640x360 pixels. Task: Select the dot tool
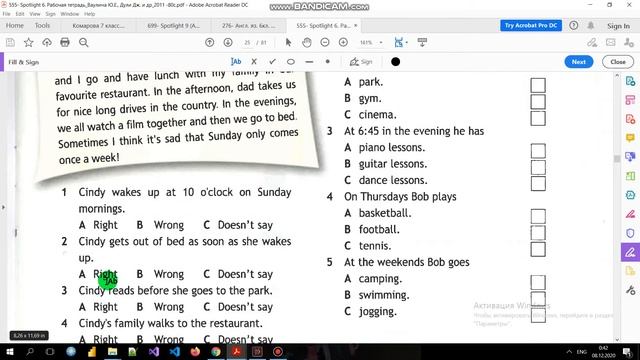pyautogui.click(x=327, y=62)
